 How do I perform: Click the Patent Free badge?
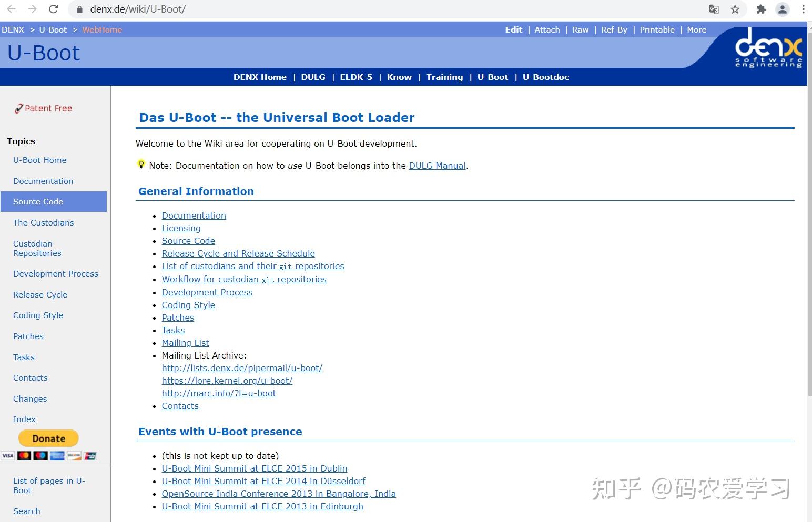pyautogui.click(x=43, y=108)
